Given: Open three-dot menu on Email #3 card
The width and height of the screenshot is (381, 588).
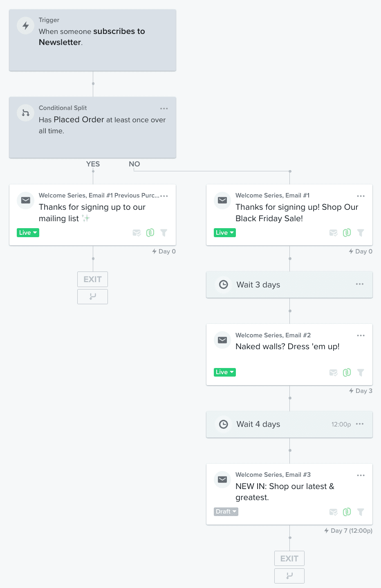Looking at the screenshot, I should [361, 475].
